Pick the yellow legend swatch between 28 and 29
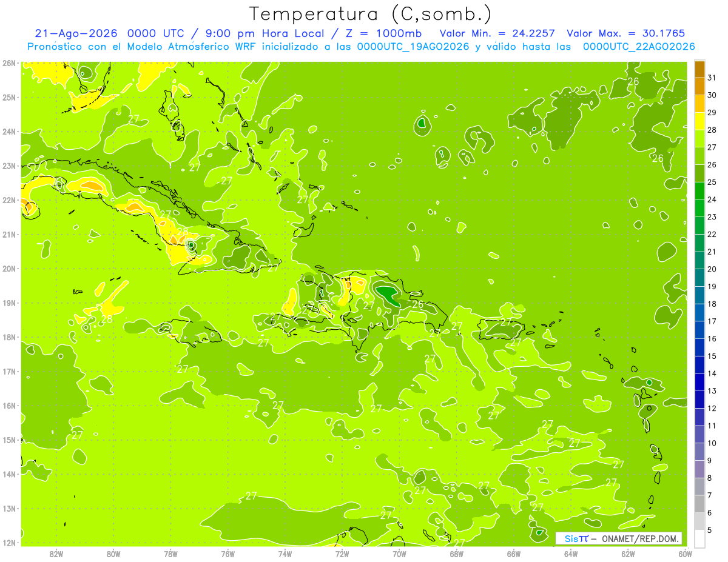The image size is (728, 562). coord(700,121)
